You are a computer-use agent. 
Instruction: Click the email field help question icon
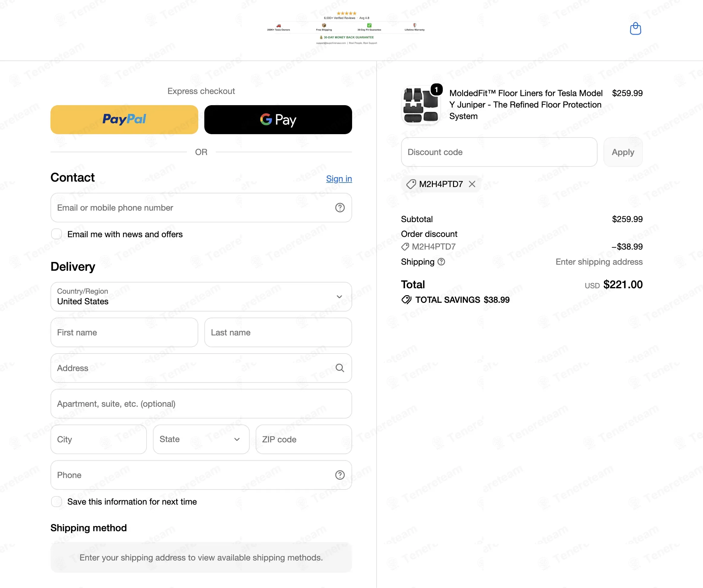pos(340,208)
